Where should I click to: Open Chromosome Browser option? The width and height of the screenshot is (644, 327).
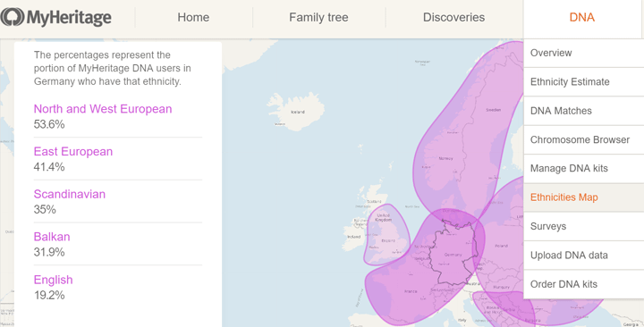(x=583, y=139)
